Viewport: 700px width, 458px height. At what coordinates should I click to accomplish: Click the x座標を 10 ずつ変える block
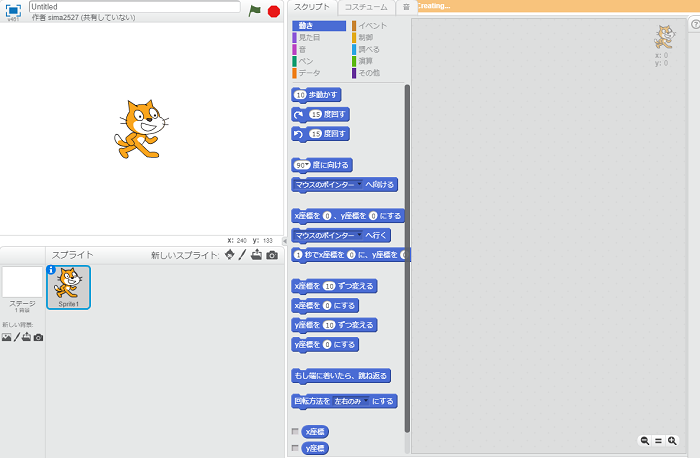(x=334, y=286)
